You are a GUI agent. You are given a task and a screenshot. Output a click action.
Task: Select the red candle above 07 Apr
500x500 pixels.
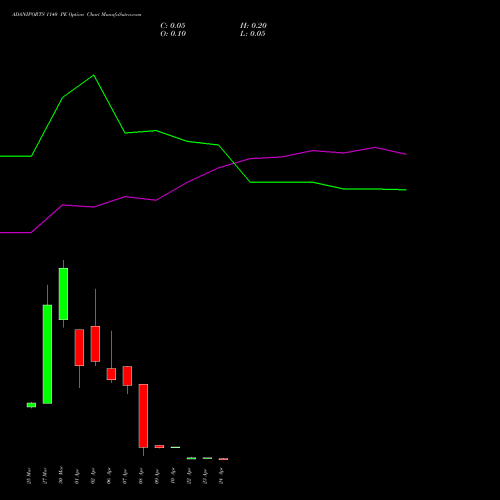[x=127, y=376]
